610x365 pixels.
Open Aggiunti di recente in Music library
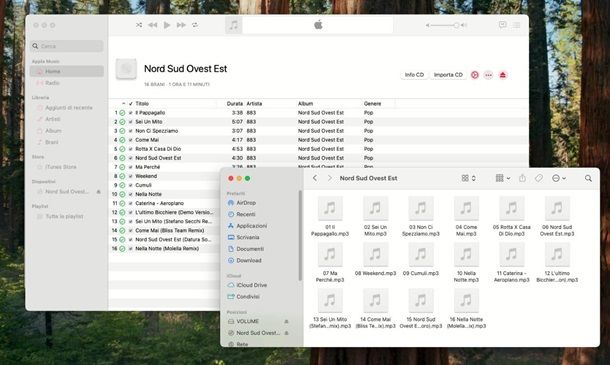pyautogui.click(x=67, y=107)
